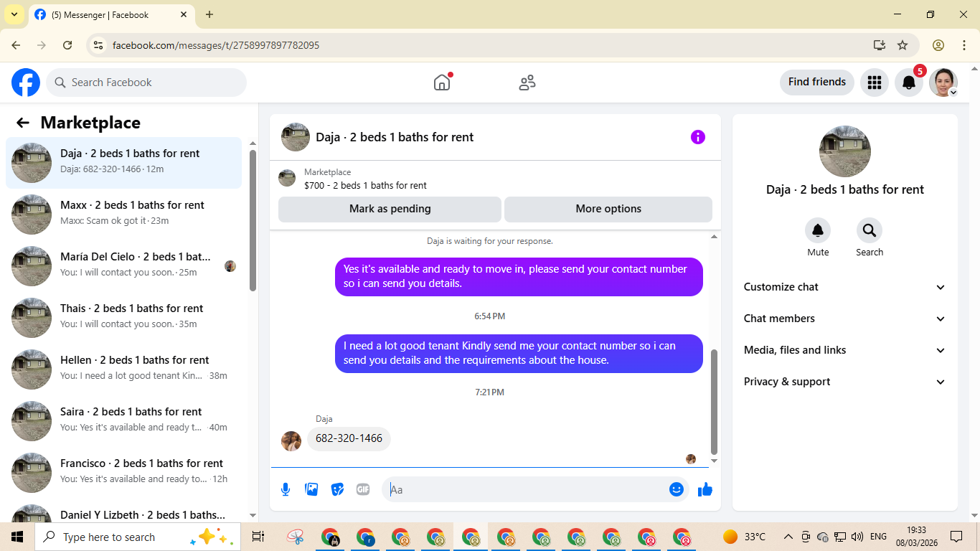
Task: Open Hellen conversation in list
Action: point(124,369)
